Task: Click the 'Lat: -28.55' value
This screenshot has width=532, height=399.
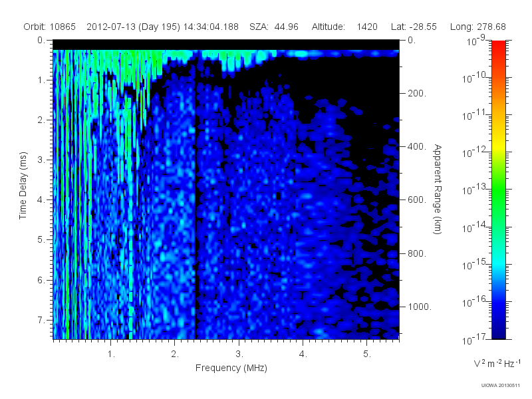Action: click(x=414, y=27)
